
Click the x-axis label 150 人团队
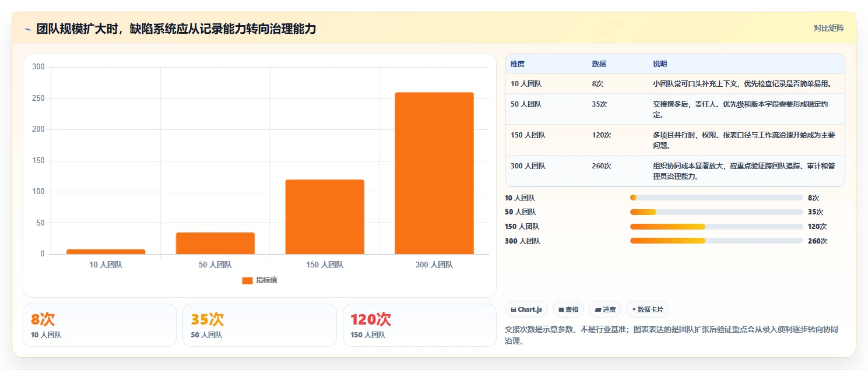click(325, 265)
